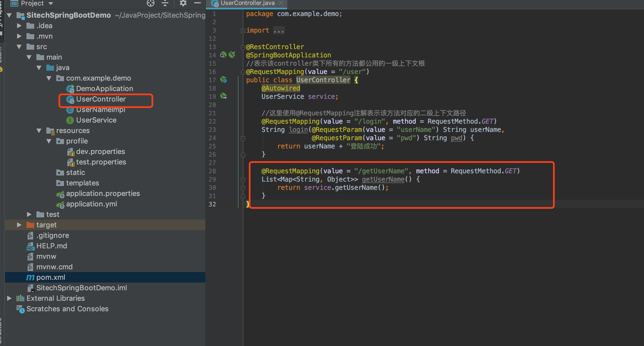This screenshot has height=346, width=644.
Task: Expand External Libraries node
Action: click(9, 298)
